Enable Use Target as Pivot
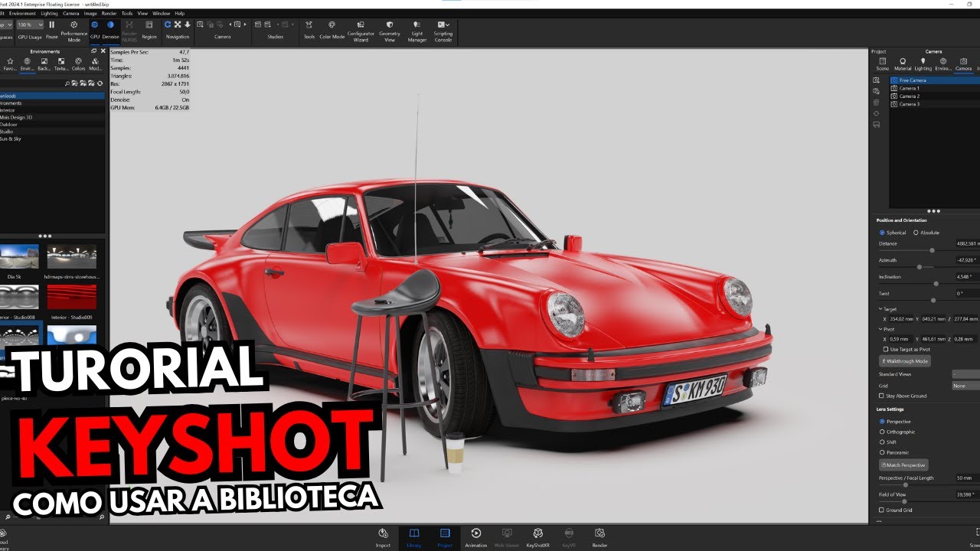The image size is (980, 551). 906,349
